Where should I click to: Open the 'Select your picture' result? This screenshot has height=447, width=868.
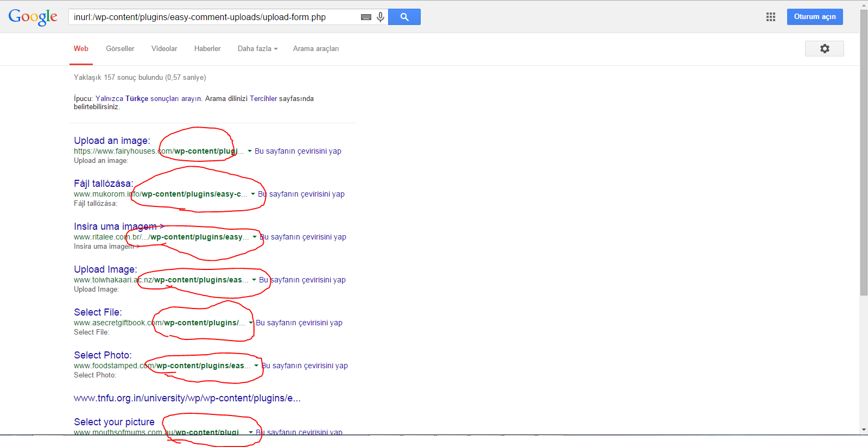114,422
